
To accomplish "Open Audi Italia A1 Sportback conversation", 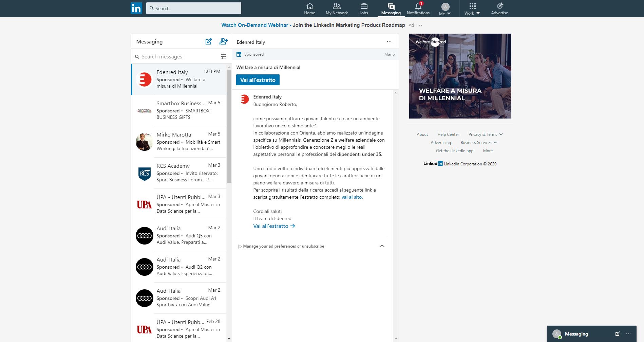I will point(179,298).
